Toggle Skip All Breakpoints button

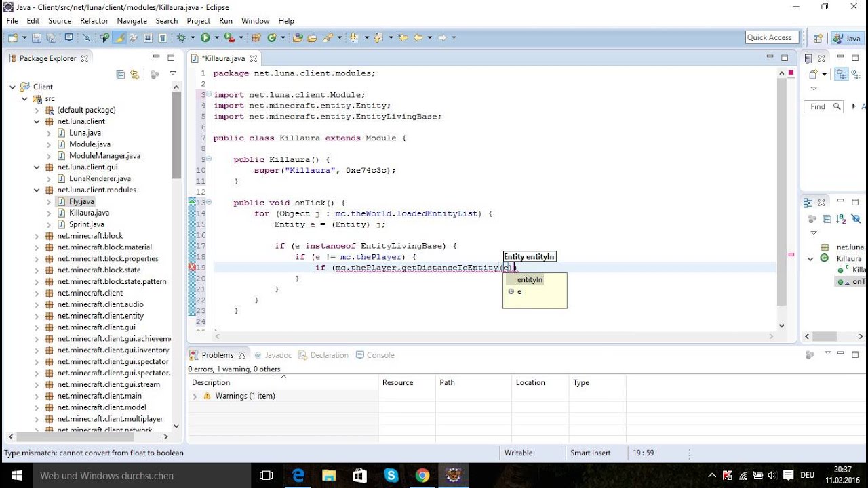point(86,38)
